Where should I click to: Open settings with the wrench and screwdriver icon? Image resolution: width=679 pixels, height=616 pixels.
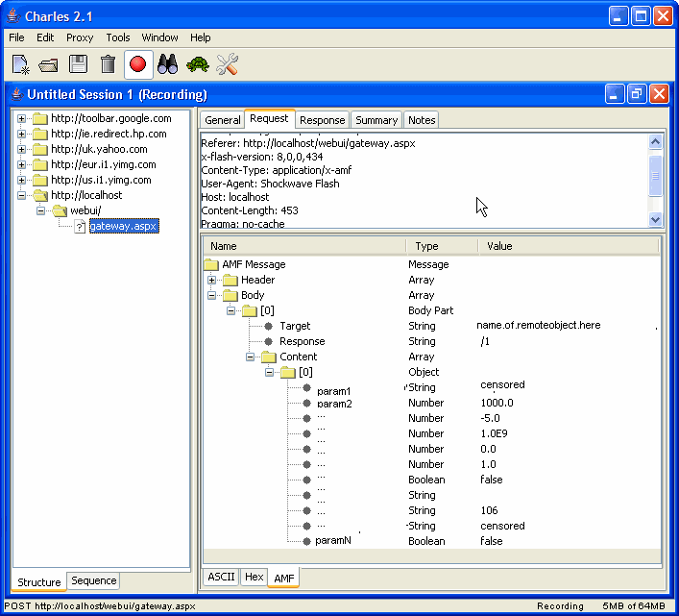[x=227, y=64]
